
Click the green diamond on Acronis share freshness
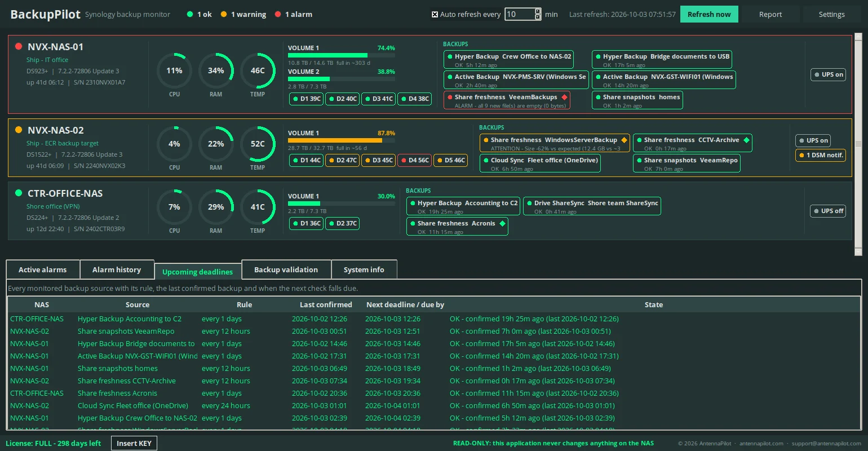coord(502,223)
